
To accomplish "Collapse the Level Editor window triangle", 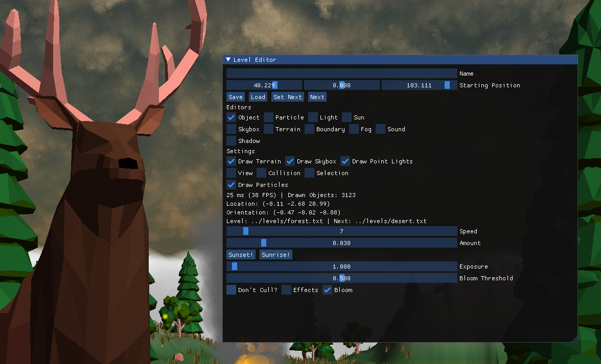I will coord(228,60).
